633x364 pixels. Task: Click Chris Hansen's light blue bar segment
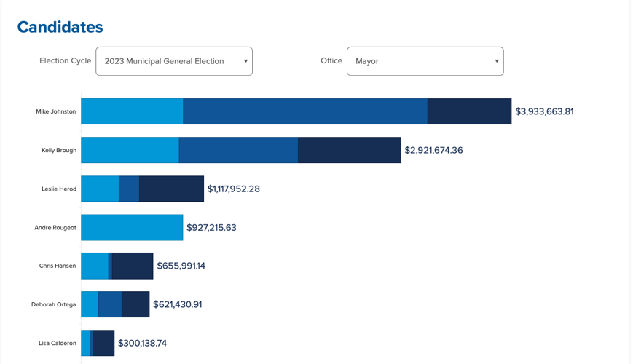[94, 266]
